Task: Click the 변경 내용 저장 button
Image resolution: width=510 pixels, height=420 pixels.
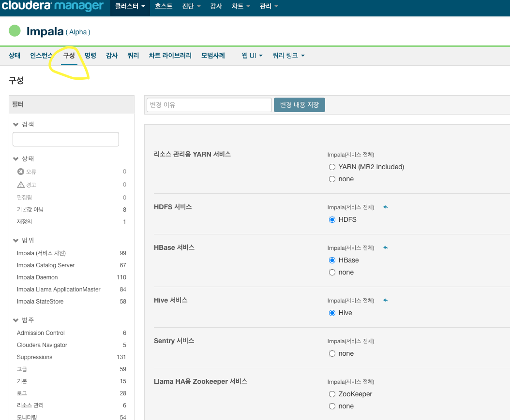Action: (299, 105)
